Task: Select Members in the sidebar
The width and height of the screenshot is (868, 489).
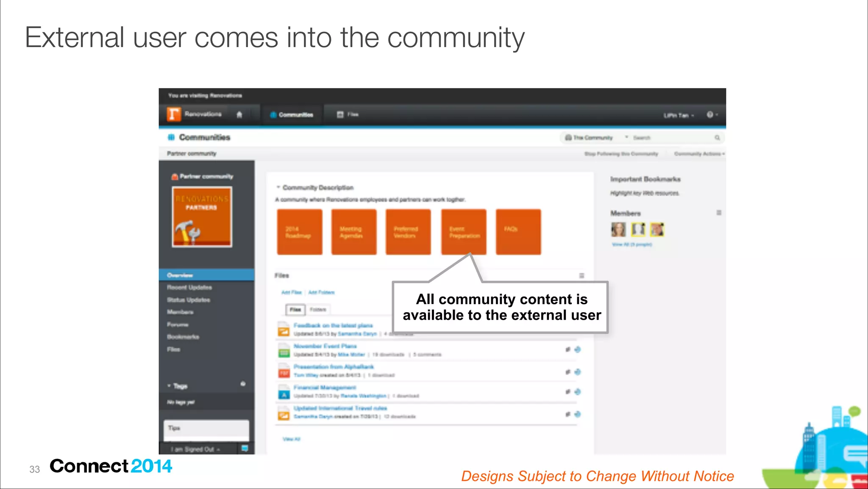Action: coord(180,312)
